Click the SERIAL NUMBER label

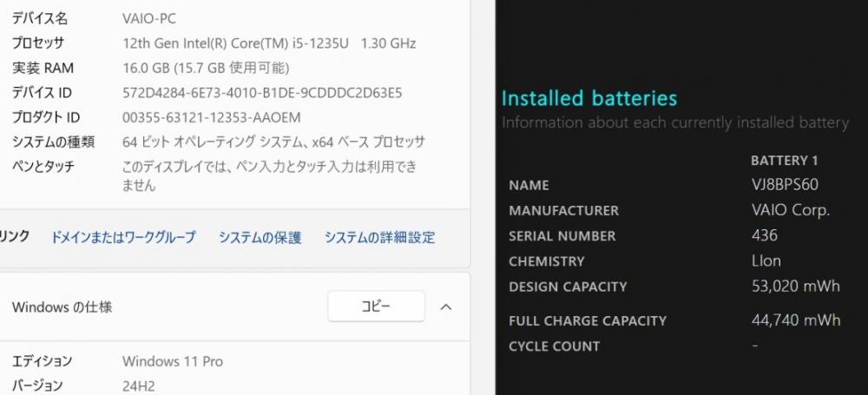pos(562,236)
